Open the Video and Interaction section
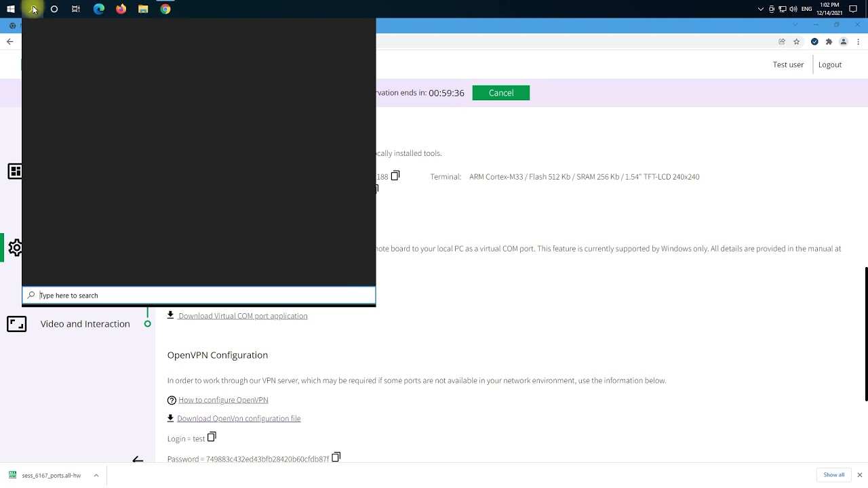Viewport: 868px width, 488px height. [85, 324]
